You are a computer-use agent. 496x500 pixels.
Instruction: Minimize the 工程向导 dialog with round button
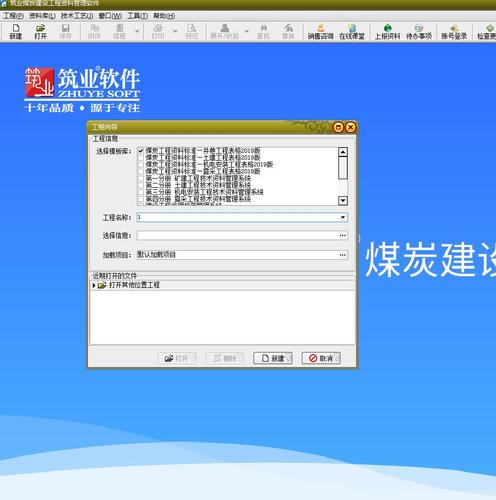[338, 127]
